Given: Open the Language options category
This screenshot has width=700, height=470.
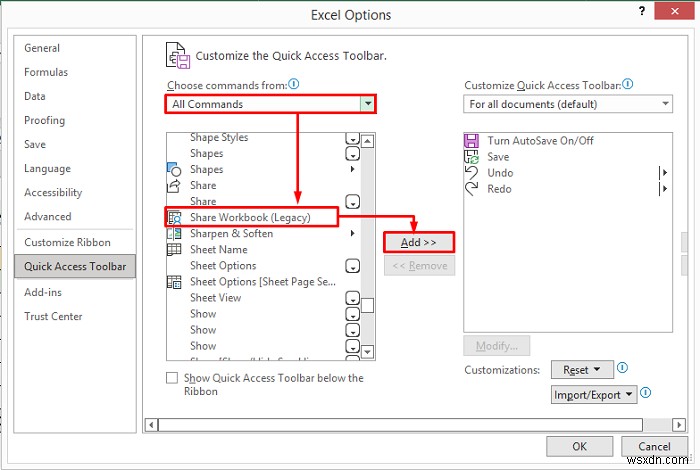Looking at the screenshot, I should 47,169.
